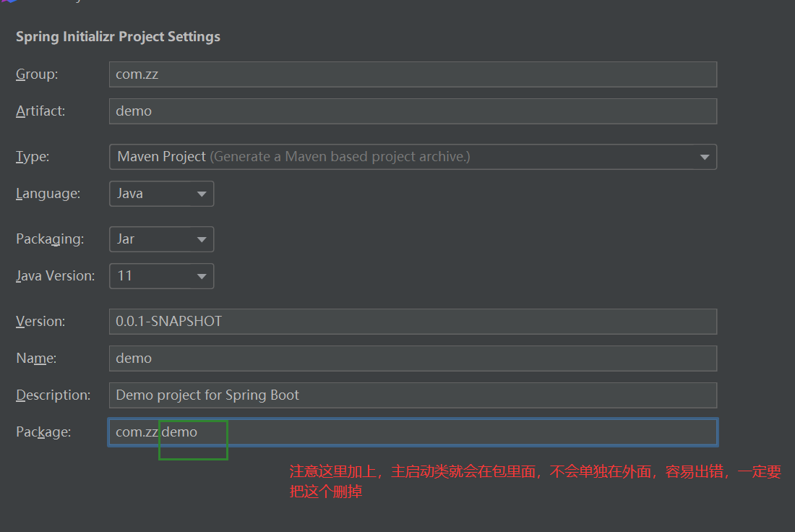Click the Name input field

coord(413,359)
